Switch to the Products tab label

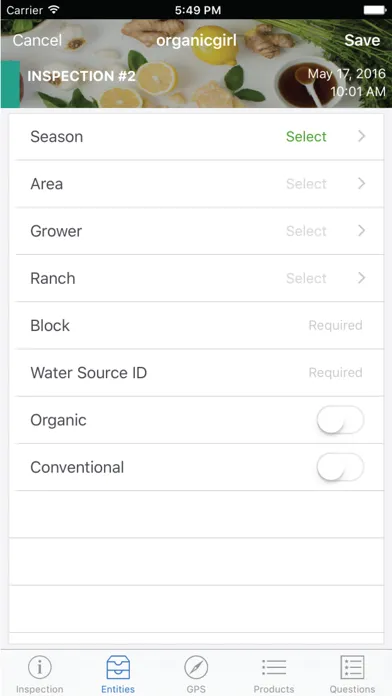[274, 689]
